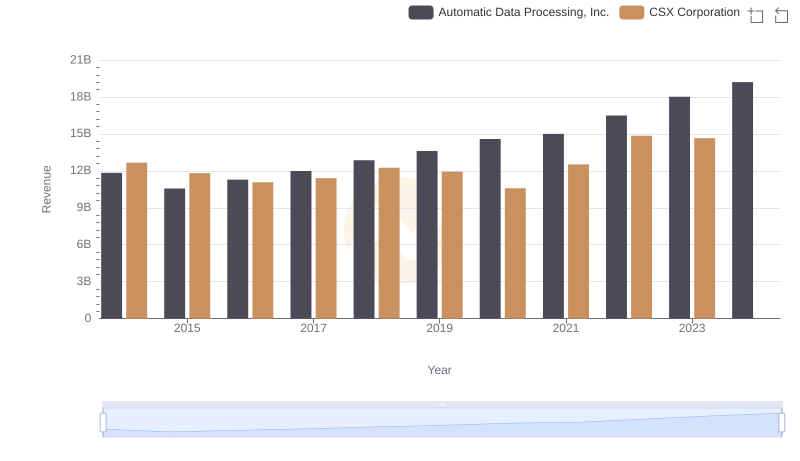Click the Revenue axis title
Image resolution: width=800 pixels, height=461 pixels.
tap(46, 189)
